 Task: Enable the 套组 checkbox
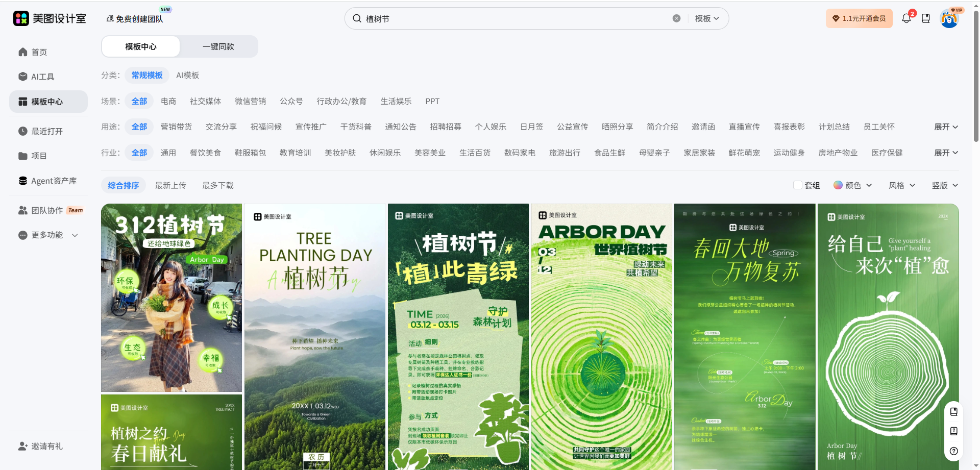coord(798,185)
